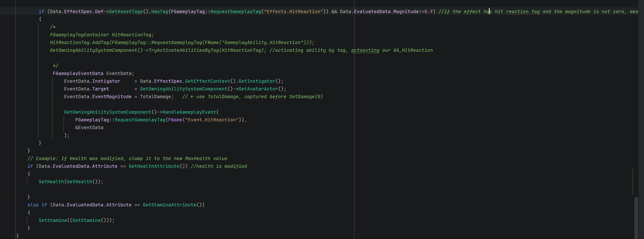Click SetStamina function call
The height and width of the screenshot is (239, 644).
tap(53, 221)
